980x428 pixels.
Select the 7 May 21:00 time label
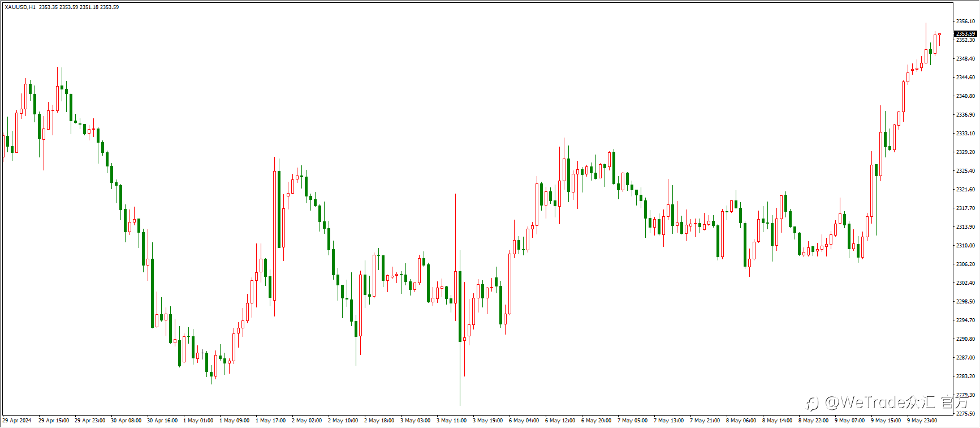pyautogui.click(x=705, y=421)
